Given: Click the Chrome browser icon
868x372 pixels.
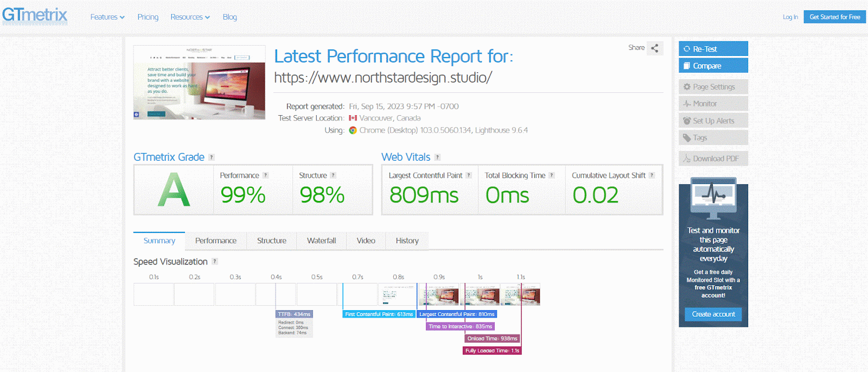Looking at the screenshot, I should (353, 130).
